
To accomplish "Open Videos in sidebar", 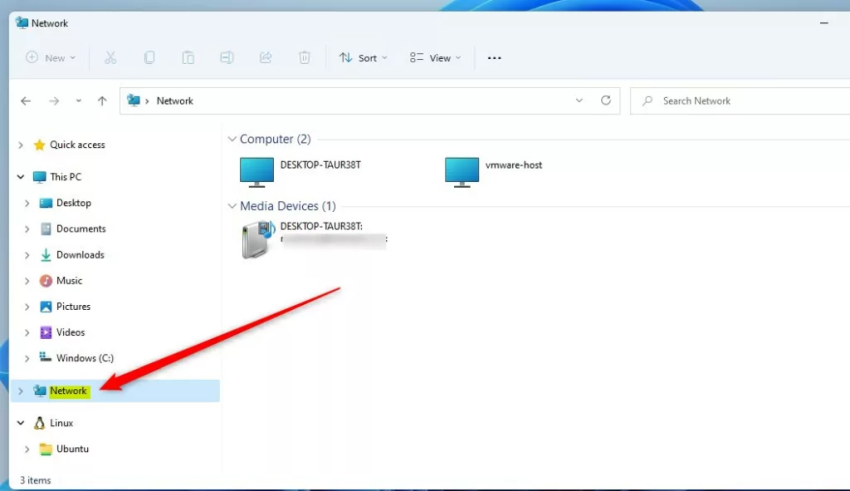I will coord(70,332).
